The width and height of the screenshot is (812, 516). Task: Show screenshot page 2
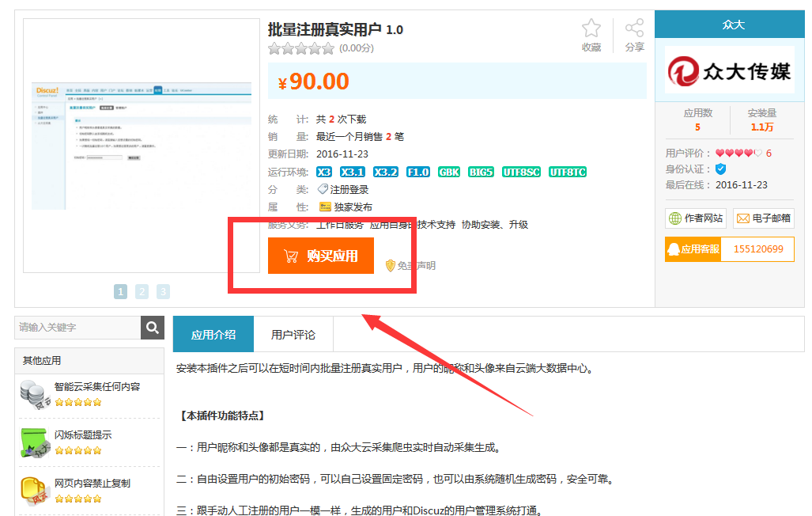142,291
